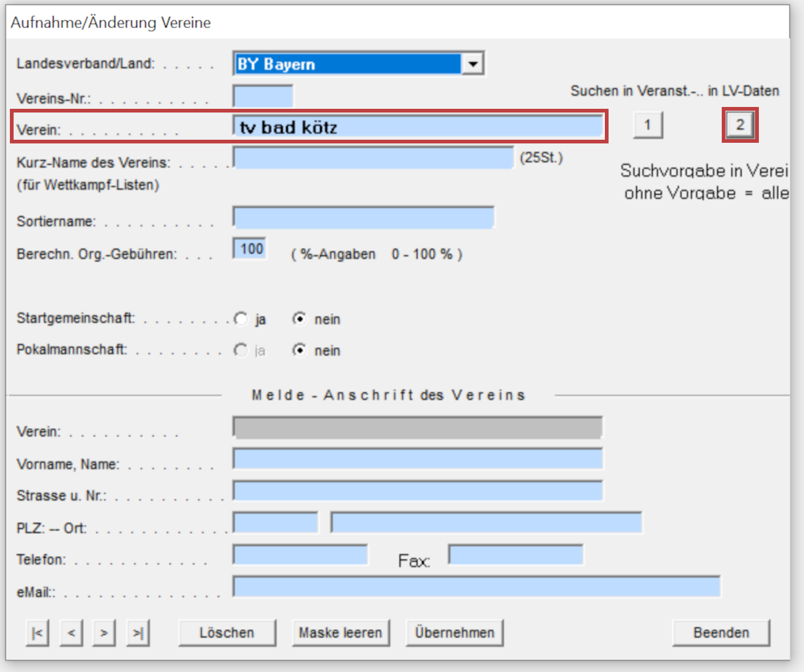Click the greyed Verein field under Melde-Anschrift
Image resolution: width=804 pixels, height=672 pixels.
pyautogui.click(x=418, y=427)
